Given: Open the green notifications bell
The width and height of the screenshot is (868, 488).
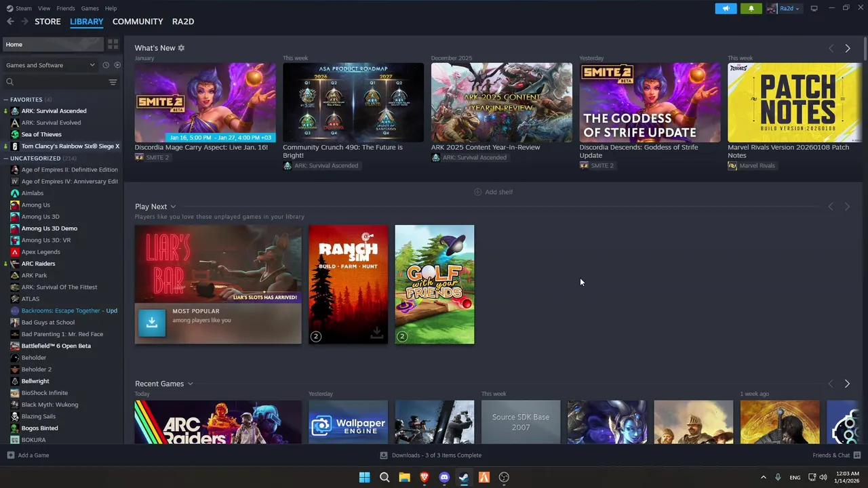Looking at the screenshot, I should point(751,8).
